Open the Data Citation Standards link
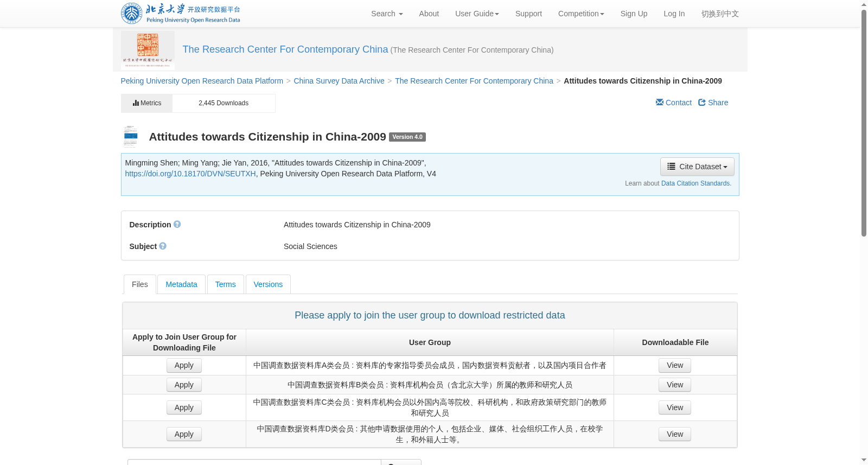868x465 pixels. 696,183
